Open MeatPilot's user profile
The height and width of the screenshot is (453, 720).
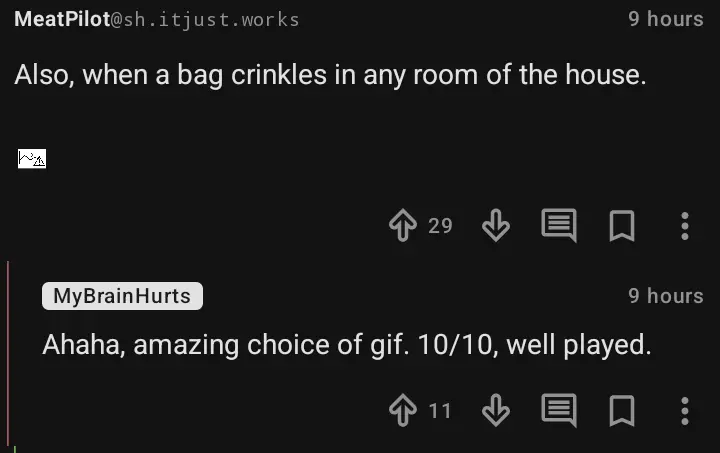tap(61, 19)
